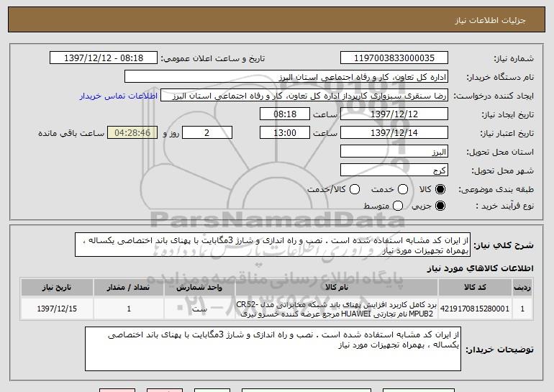Image resolution: width=554 pixels, height=392 pixels.
Task: Click the delivery city field کرج
Action: (x=394, y=170)
